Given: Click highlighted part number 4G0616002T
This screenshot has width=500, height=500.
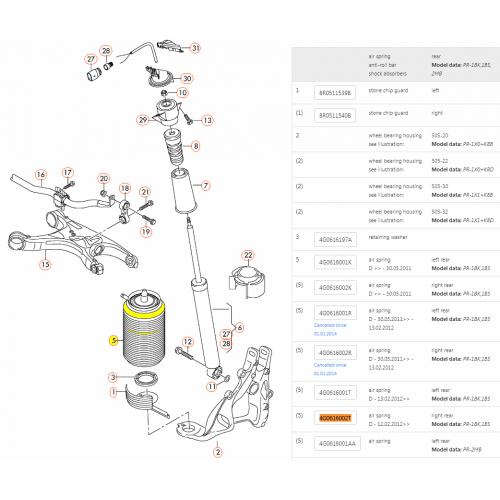Looking at the screenshot, I should [335, 418].
